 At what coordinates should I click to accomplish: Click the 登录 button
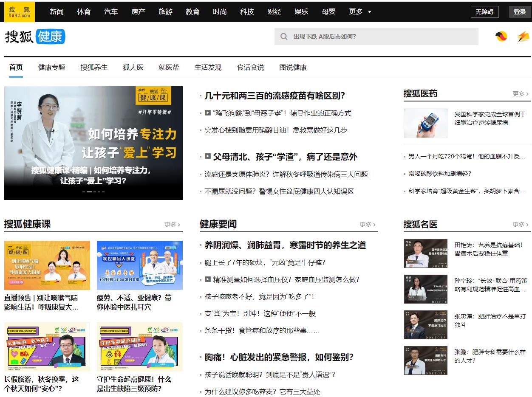520,12
